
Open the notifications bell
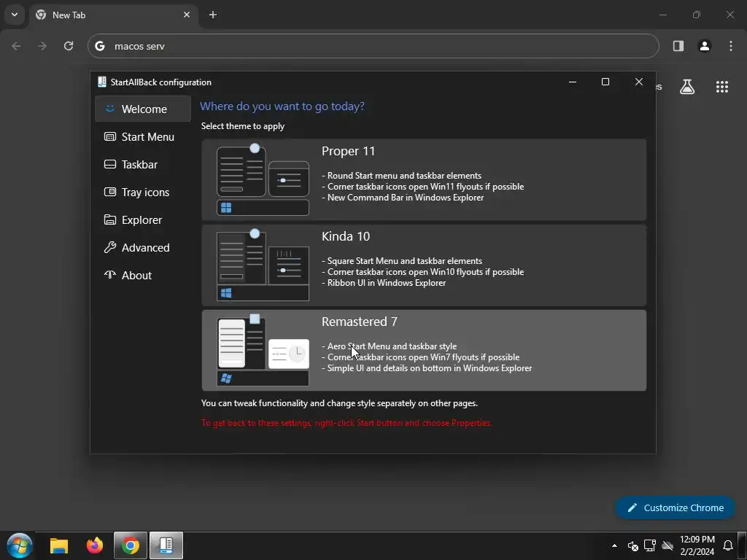pos(728,545)
